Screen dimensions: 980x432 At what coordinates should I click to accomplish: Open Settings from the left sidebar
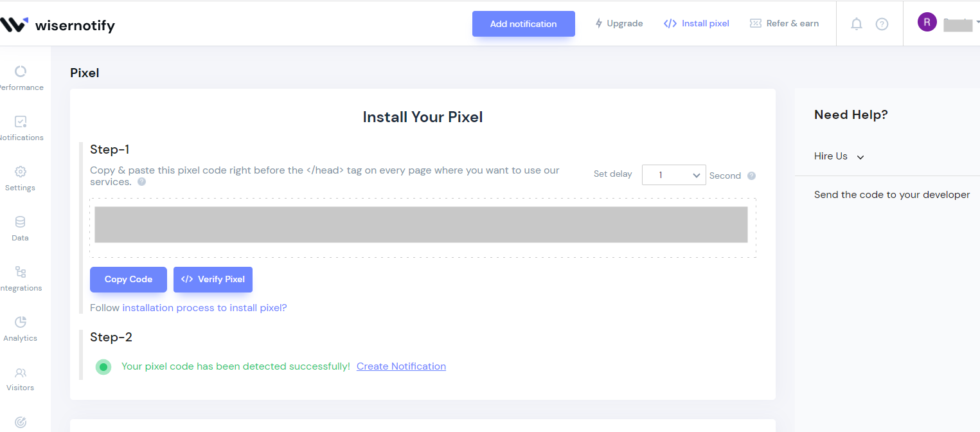tap(20, 177)
